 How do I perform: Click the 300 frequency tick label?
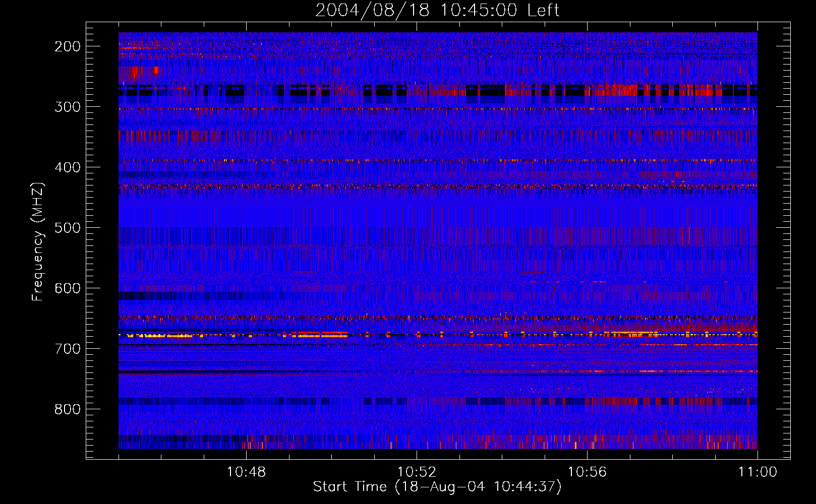(x=68, y=107)
